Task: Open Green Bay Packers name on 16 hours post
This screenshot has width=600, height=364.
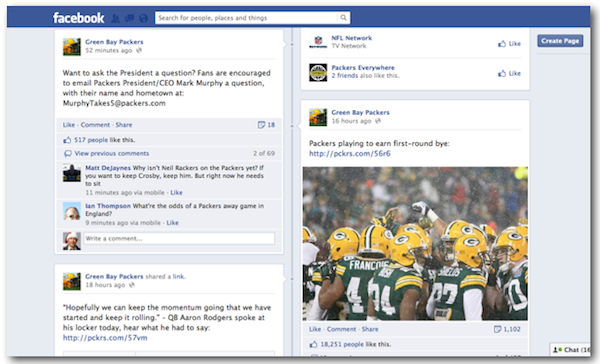Action: (360, 113)
